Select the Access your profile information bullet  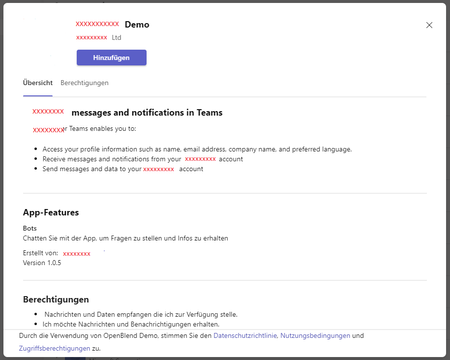pyautogui.click(x=197, y=149)
